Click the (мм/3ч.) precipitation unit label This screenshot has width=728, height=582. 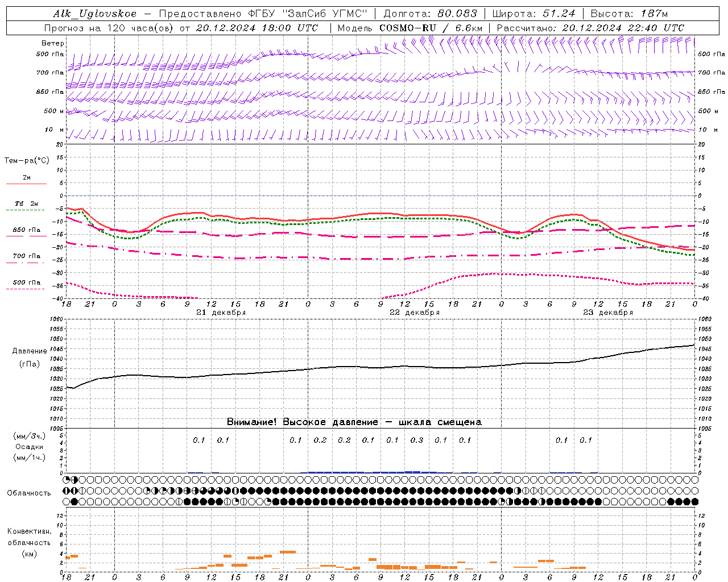pyautogui.click(x=29, y=436)
